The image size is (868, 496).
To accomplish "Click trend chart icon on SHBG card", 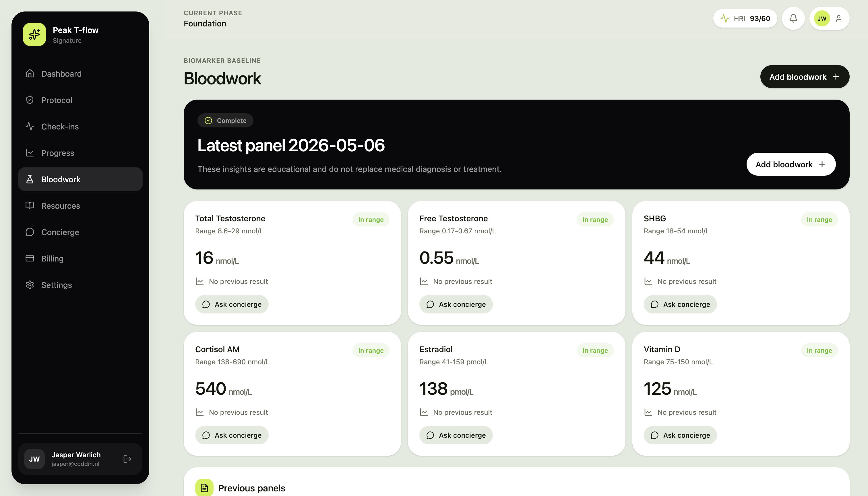I will point(648,281).
